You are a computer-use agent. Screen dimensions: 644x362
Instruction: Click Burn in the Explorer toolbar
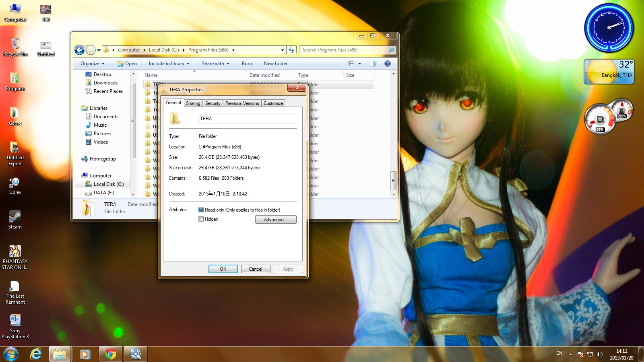pos(247,64)
